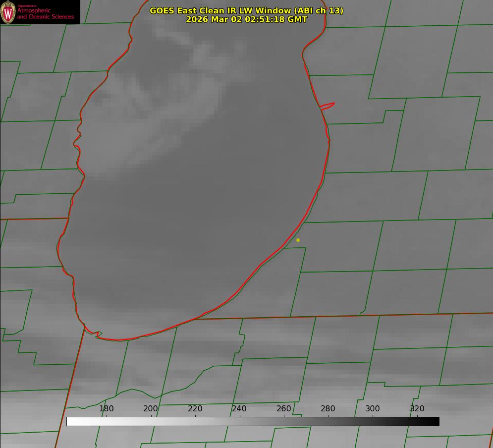The width and height of the screenshot is (493, 448).
Task: Click the 320 colorbar tick label
Action: coord(417,409)
